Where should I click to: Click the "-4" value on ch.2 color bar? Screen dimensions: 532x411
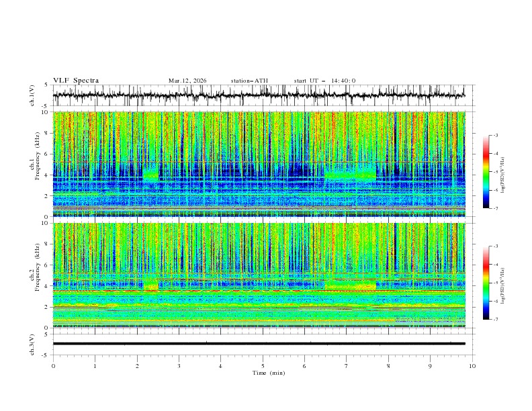pyautogui.click(x=495, y=265)
